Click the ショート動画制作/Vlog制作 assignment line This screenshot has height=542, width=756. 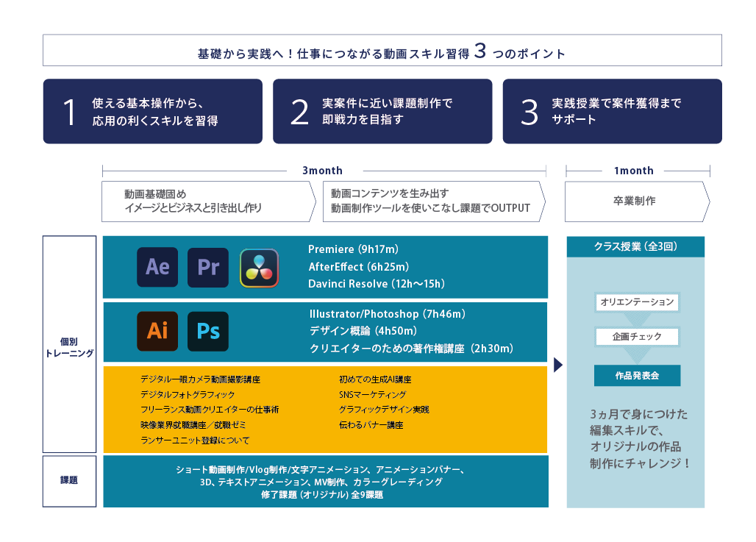pos(321,470)
